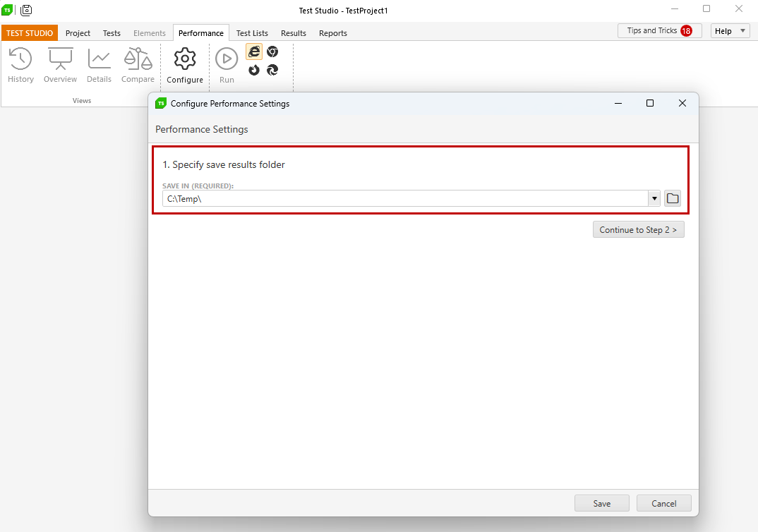Open the TEST STUDIO main tab

point(30,33)
